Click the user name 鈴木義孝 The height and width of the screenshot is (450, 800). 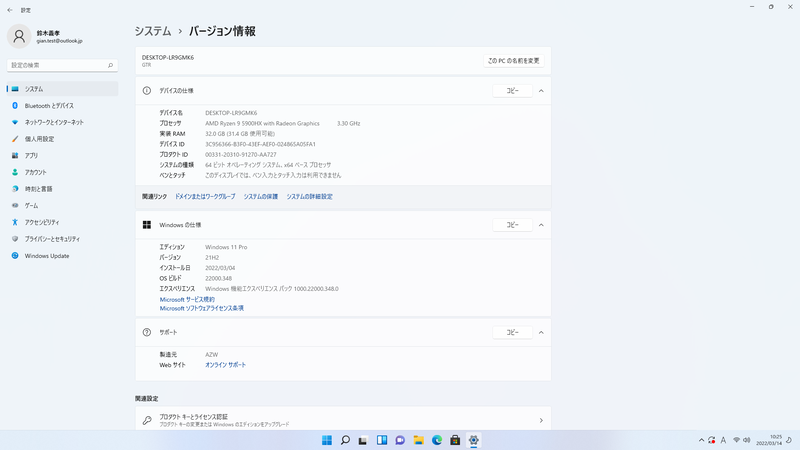coord(48,33)
